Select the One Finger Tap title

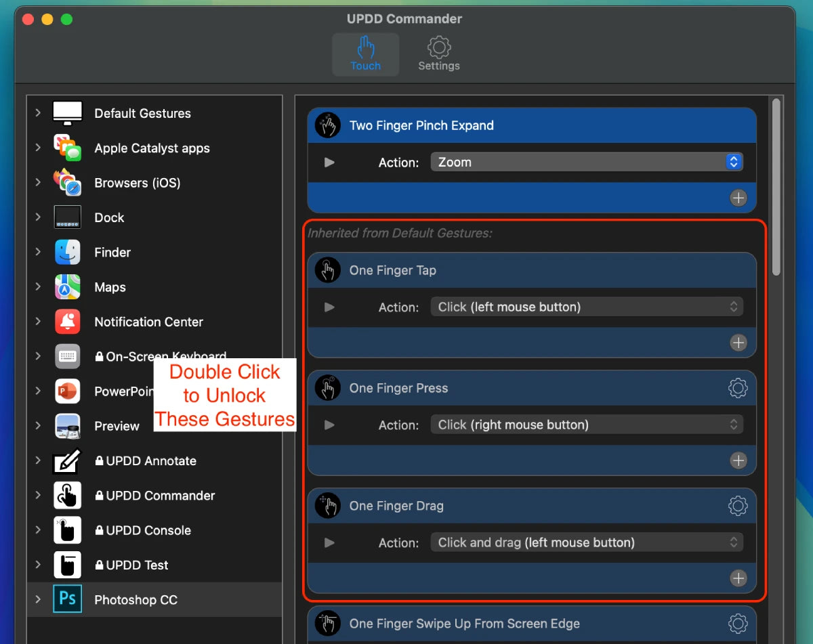(393, 270)
